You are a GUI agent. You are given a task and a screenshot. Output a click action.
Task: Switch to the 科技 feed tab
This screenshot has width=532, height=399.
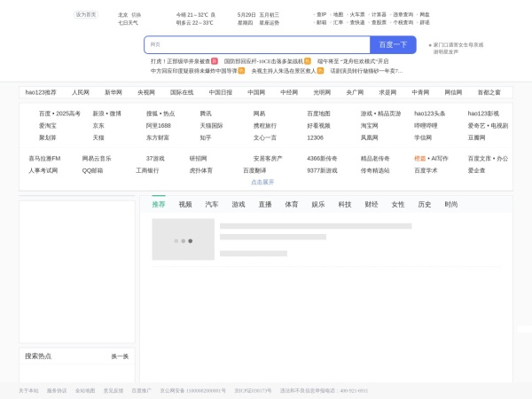pyautogui.click(x=345, y=204)
